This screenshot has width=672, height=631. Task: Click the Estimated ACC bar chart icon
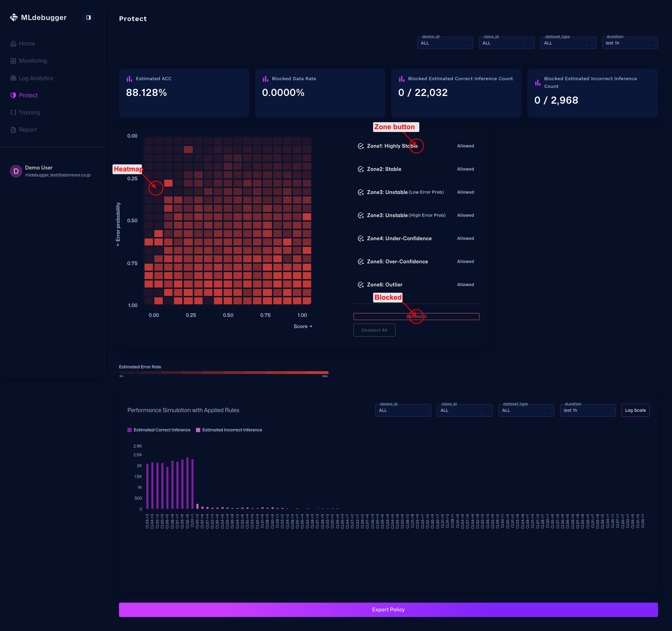coord(129,79)
